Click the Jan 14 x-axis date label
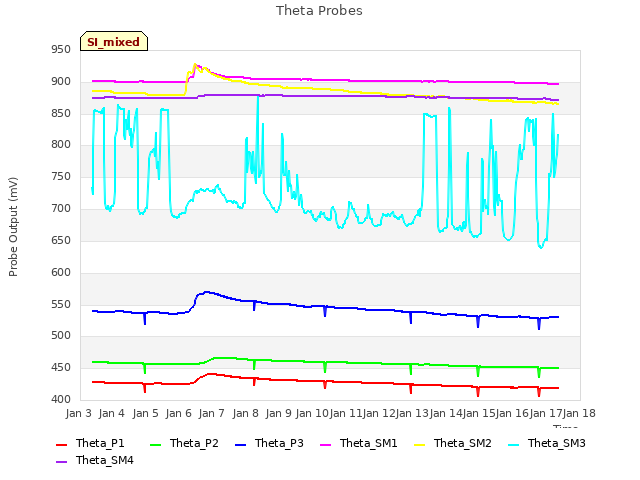 tap(446, 413)
